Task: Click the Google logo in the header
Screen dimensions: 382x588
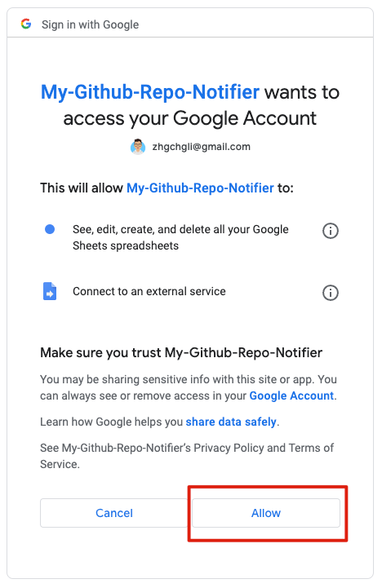Action: click(26, 24)
